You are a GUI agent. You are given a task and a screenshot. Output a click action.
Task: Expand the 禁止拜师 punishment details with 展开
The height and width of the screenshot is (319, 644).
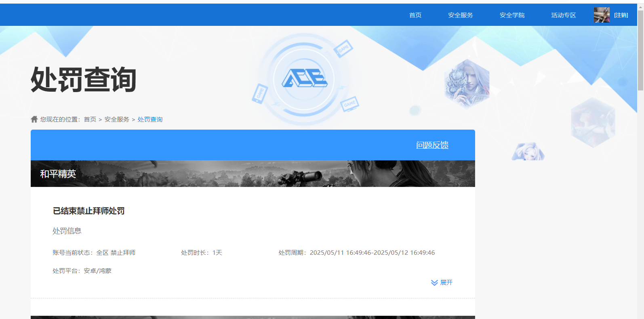[446, 283]
